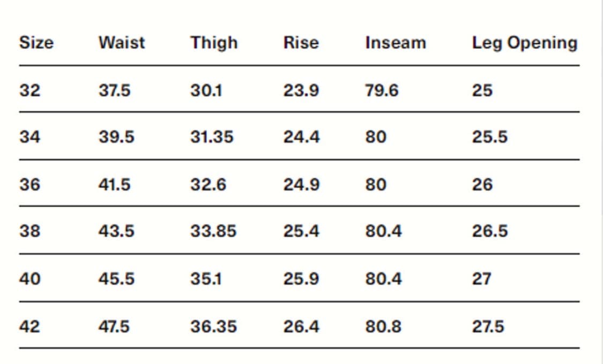Select waist measurement 43.5
The width and height of the screenshot is (603, 364).
pyautogui.click(x=116, y=232)
